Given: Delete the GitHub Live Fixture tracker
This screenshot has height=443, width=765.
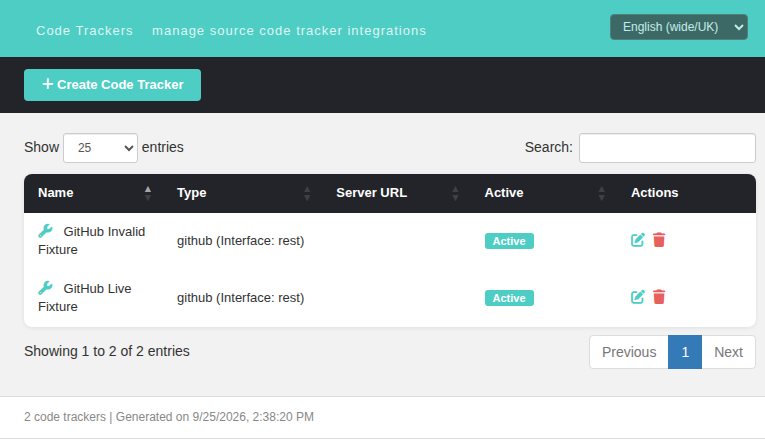Looking at the screenshot, I should pyautogui.click(x=659, y=297).
